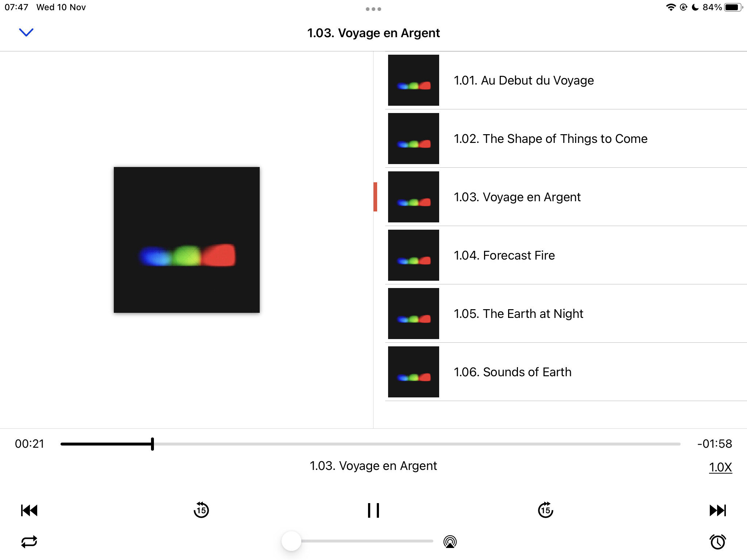Jump to the next track
747x560 pixels.
click(718, 510)
